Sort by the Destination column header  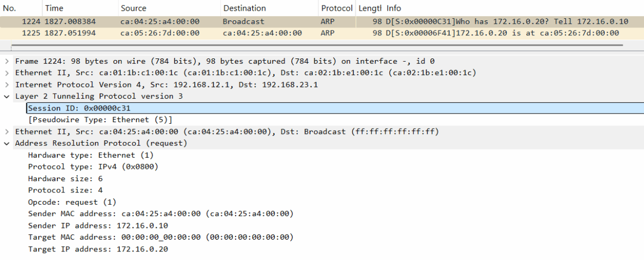tap(269, 8)
